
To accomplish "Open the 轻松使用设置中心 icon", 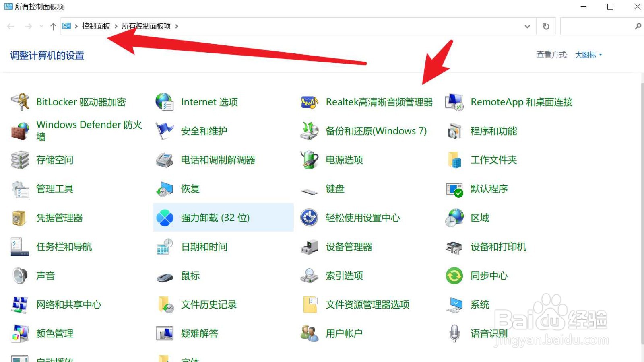I will (310, 218).
